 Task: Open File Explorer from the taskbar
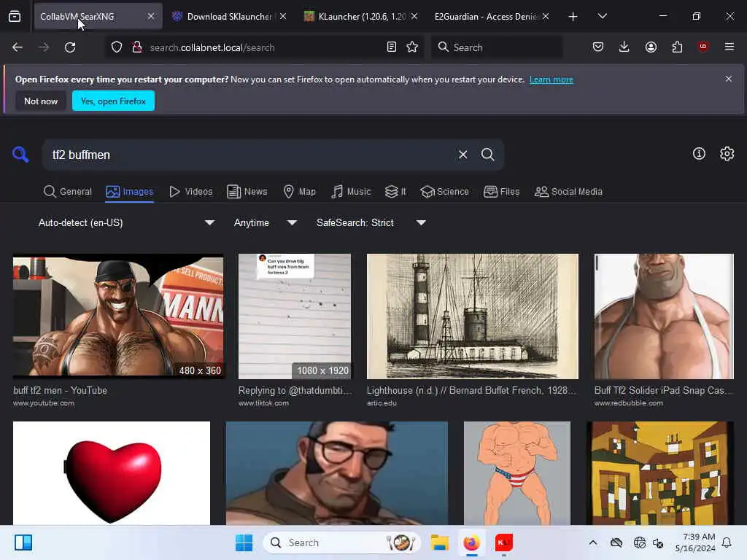(440, 542)
